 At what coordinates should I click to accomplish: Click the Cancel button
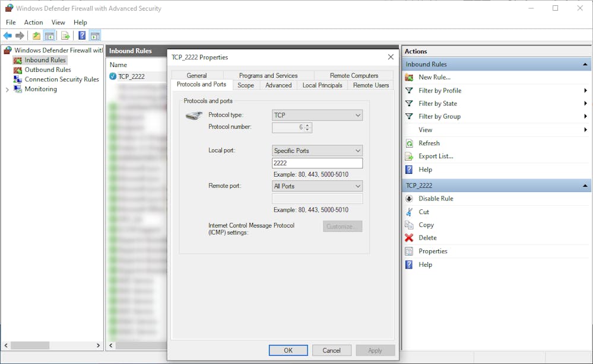(332, 350)
